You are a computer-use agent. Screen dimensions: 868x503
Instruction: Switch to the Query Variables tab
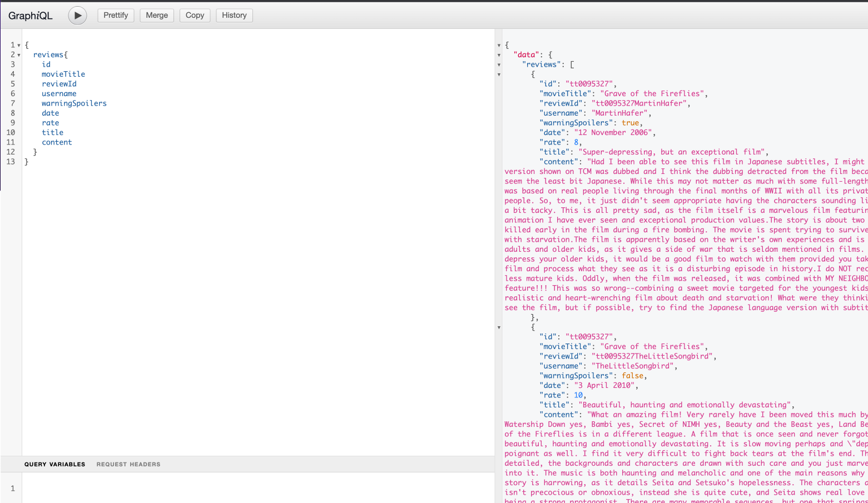(54, 464)
